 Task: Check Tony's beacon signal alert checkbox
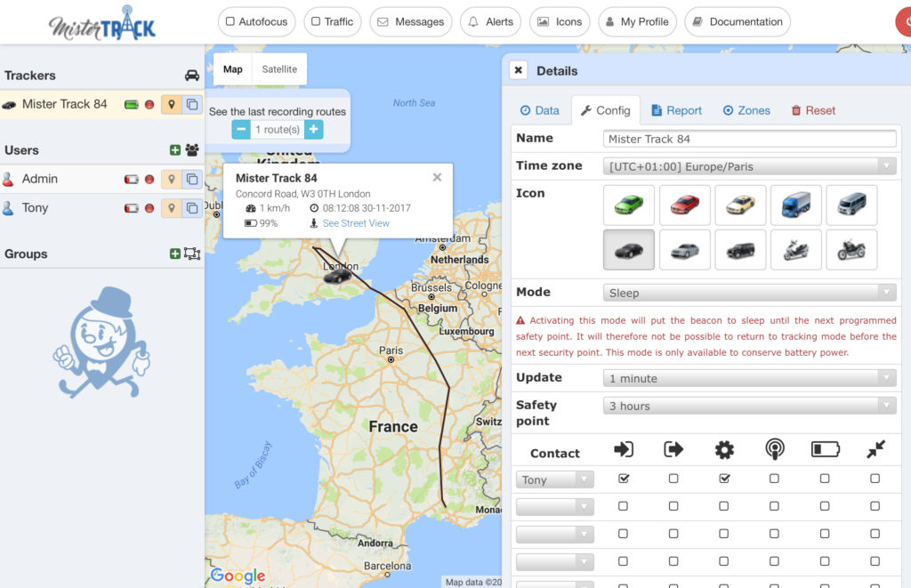coord(775,479)
